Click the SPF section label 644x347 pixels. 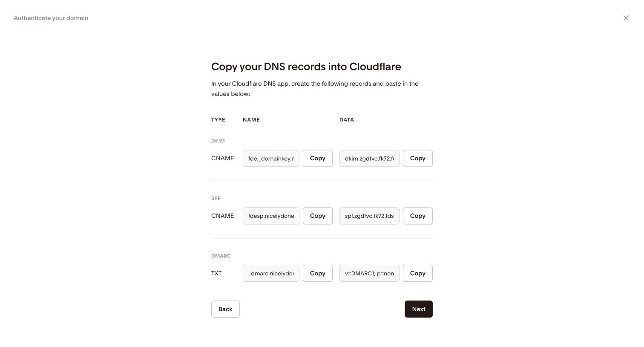tap(216, 198)
